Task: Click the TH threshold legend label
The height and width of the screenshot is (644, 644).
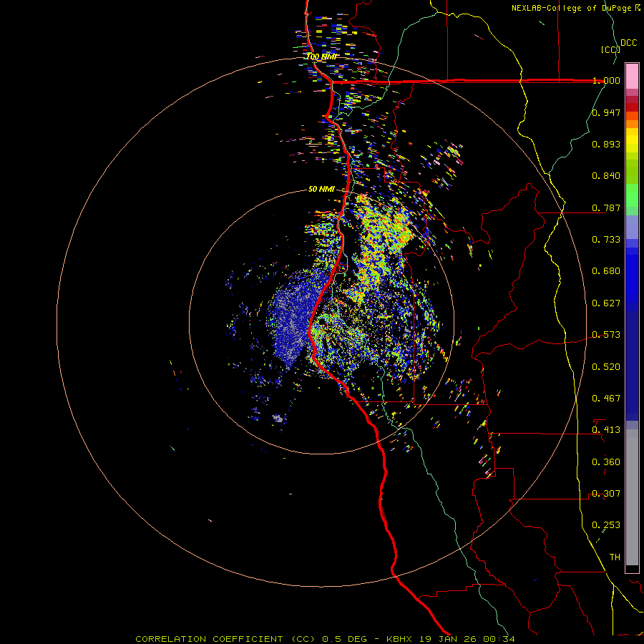Action: coord(615,557)
